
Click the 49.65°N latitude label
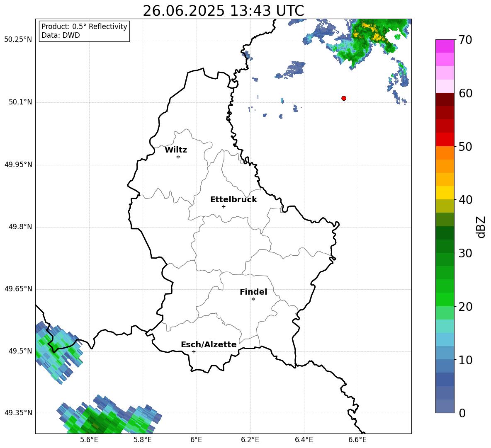coord(18,289)
